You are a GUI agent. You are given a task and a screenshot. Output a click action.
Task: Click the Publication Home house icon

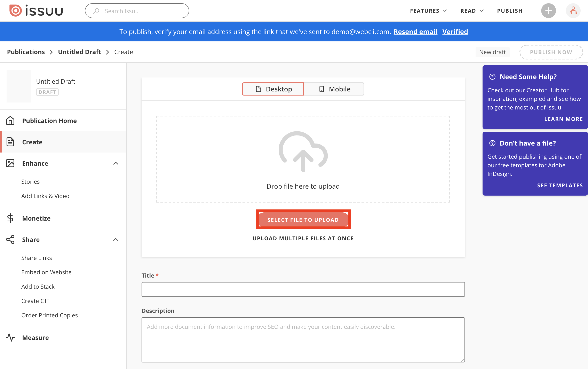(x=10, y=121)
